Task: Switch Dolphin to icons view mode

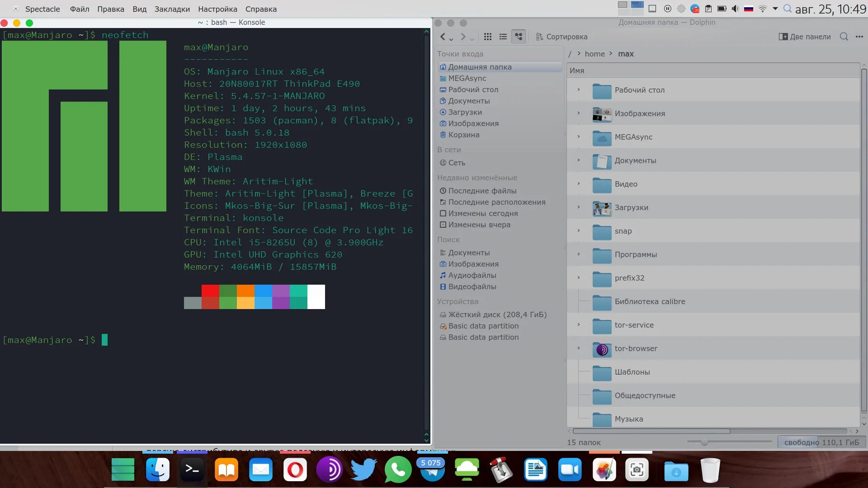Action: click(x=487, y=37)
